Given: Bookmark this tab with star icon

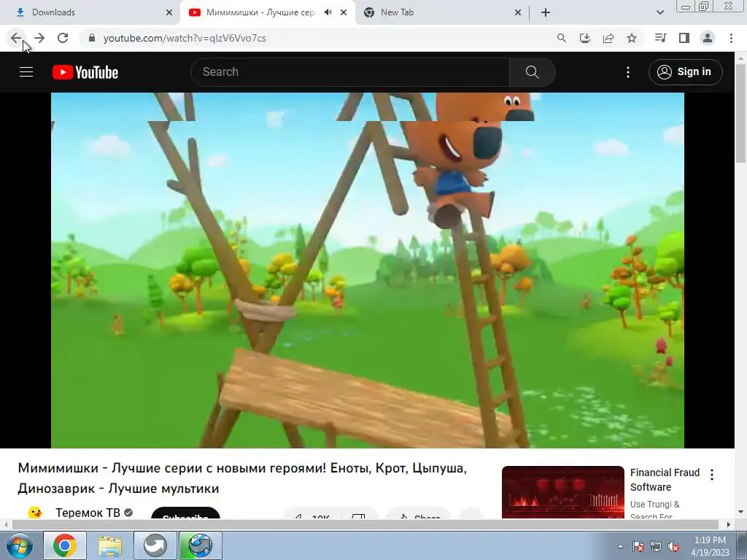Looking at the screenshot, I should tap(632, 38).
